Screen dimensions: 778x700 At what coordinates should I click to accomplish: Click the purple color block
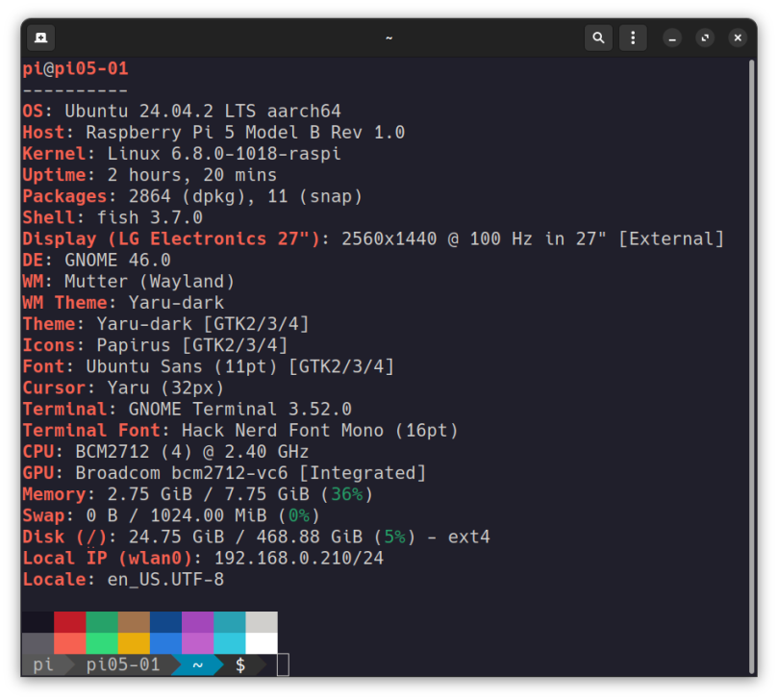197,622
